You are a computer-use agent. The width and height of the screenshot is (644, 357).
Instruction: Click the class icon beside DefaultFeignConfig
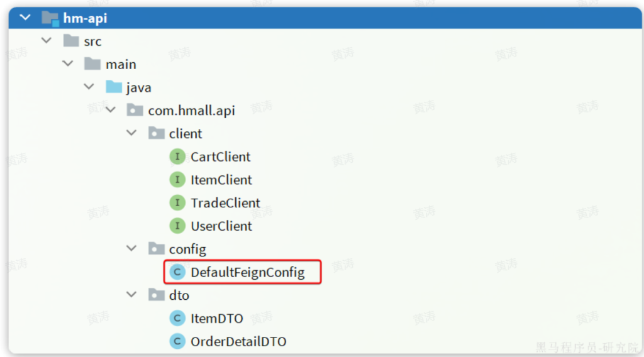click(177, 272)
